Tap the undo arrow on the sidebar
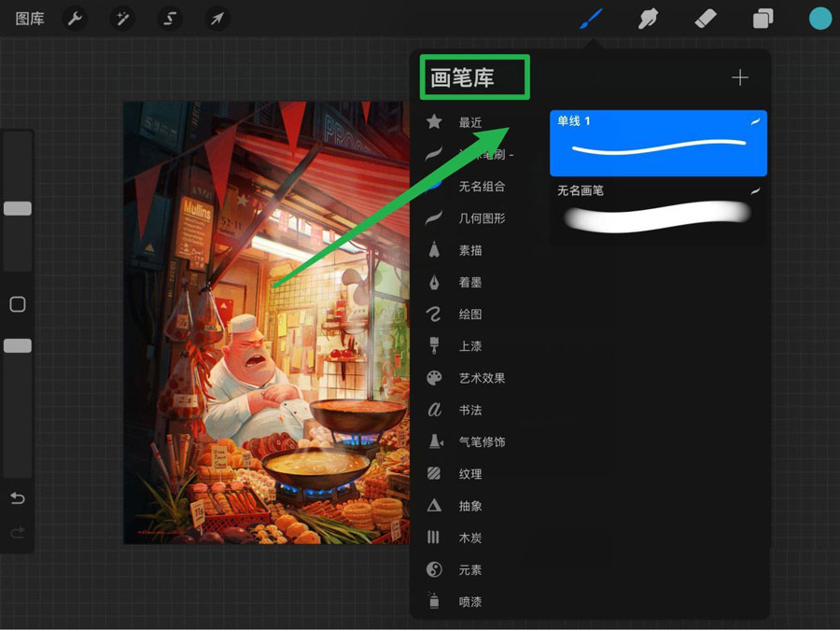Screen dimensions: 840x630 click(17, 498)
